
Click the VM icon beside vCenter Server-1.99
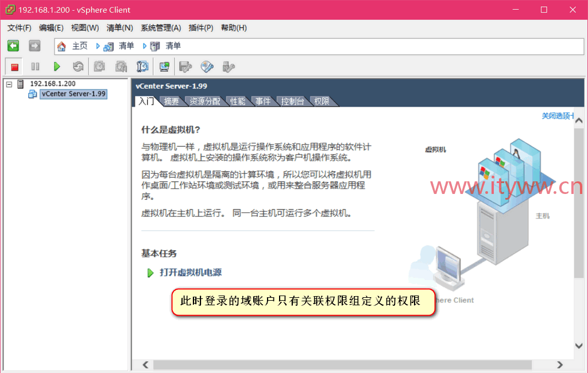(33, 94)
